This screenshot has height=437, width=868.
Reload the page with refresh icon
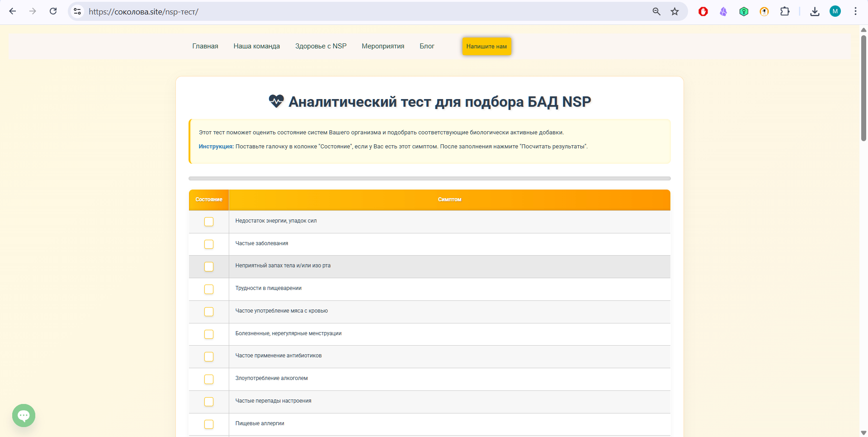coord(53,11)
